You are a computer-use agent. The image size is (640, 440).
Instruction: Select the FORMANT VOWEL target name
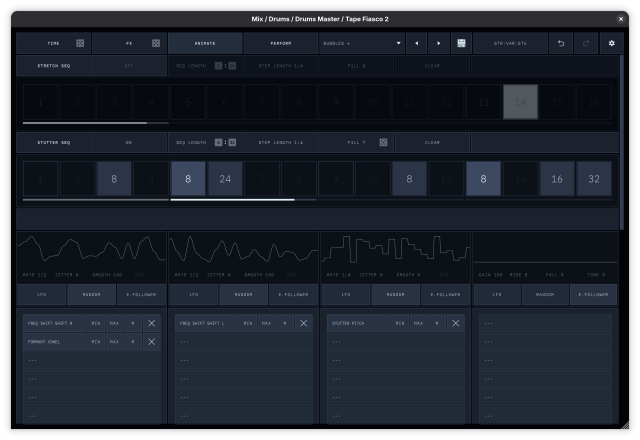coord(55,342)
